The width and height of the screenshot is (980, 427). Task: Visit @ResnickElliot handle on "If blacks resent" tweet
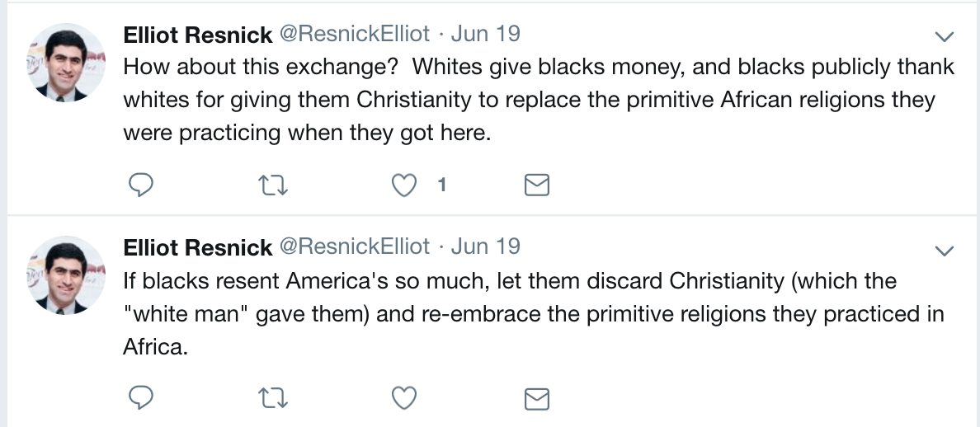[355, 246]
